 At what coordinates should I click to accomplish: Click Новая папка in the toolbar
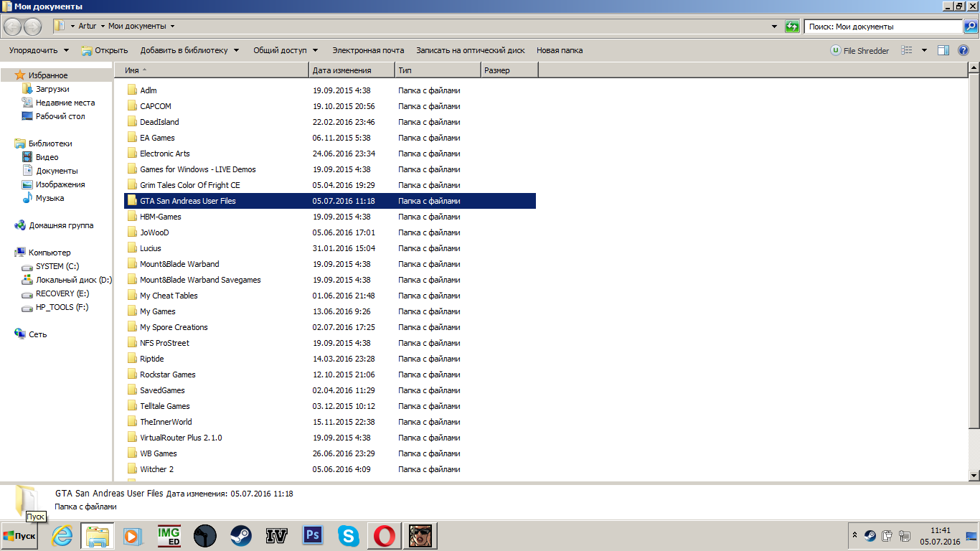(x=560, y=50)
